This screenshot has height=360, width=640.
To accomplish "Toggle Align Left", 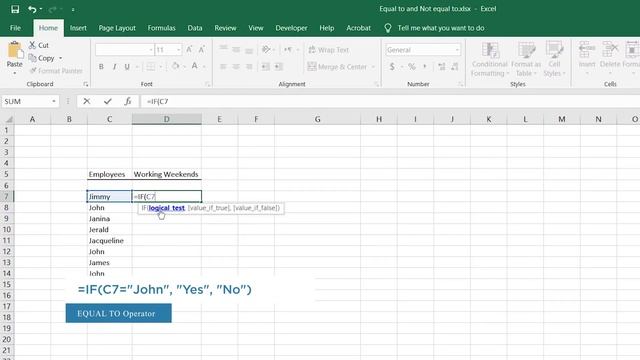I will 223,67.
